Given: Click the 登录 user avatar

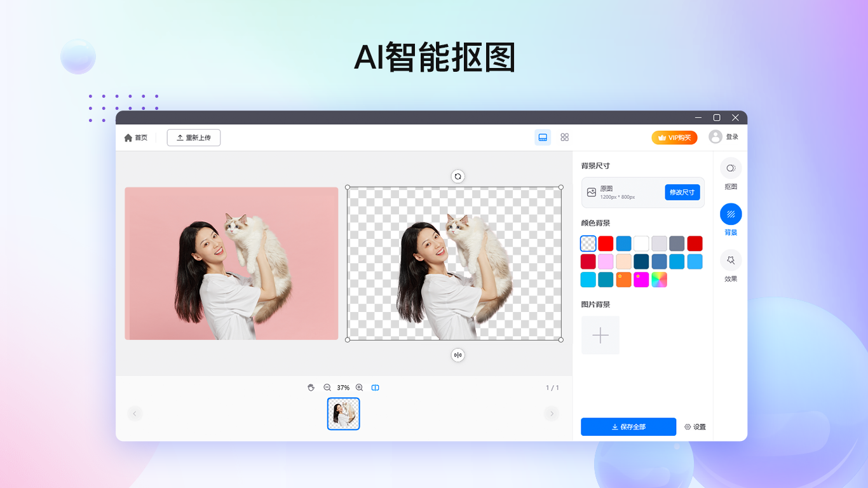Looking at the screenshot, I should [x=715, y=137].
